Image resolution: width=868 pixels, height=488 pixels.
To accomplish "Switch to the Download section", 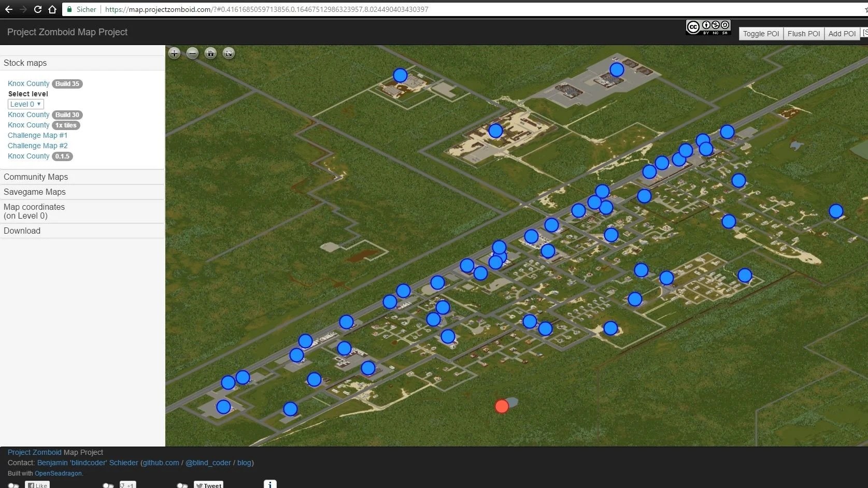I will tap(22, 231).
